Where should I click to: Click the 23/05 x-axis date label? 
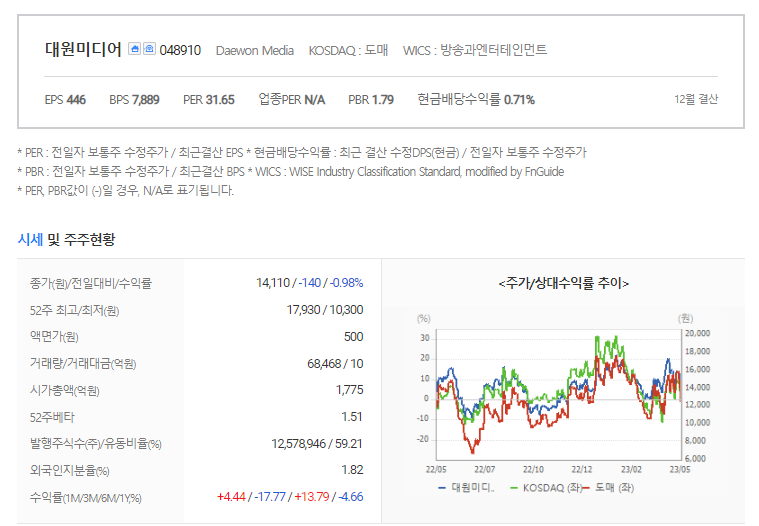click(680, 469)
